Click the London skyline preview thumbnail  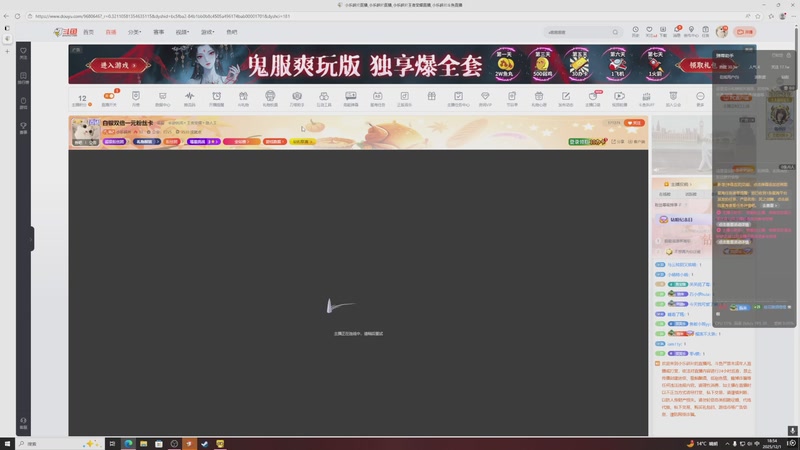[x=682, y=145]
